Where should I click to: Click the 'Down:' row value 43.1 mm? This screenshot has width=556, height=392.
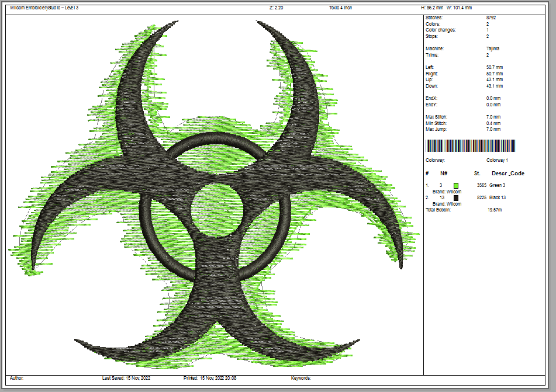click(495, 86)
